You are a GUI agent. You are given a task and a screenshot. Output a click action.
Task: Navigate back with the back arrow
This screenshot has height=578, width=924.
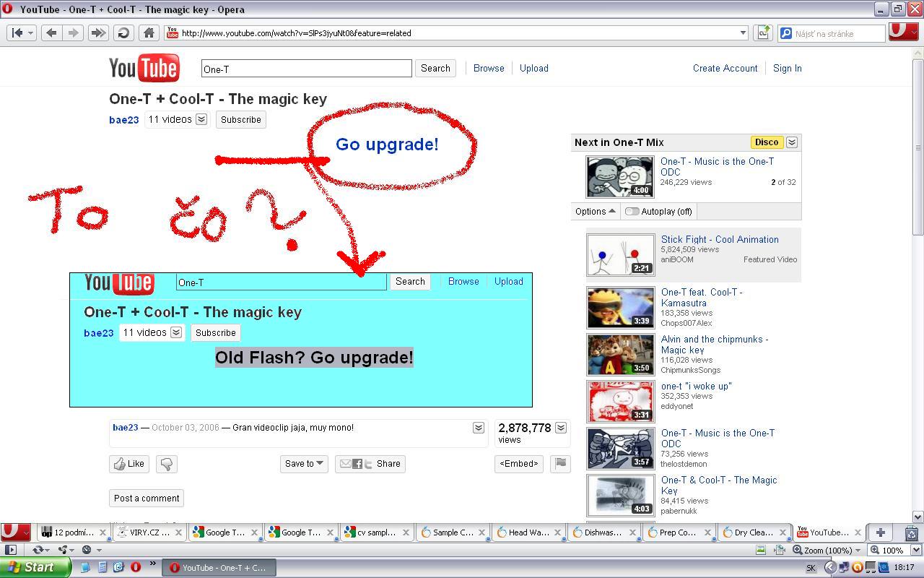tap(51, 33)
